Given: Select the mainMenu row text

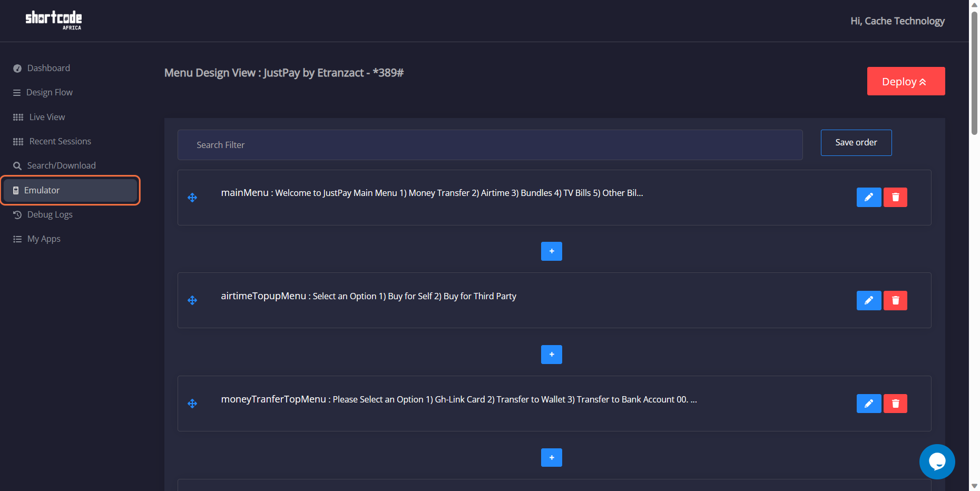Looking at the screenshot, I should click(x=432, y=193).
